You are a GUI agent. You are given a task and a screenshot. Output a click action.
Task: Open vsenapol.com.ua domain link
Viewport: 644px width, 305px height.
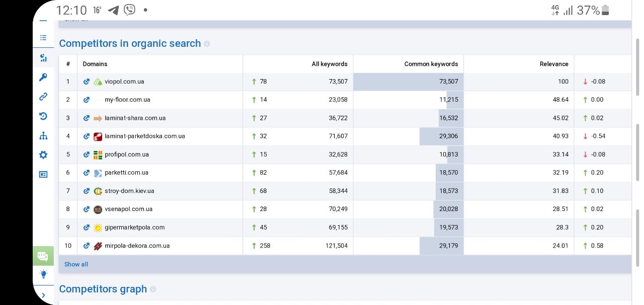128,209
